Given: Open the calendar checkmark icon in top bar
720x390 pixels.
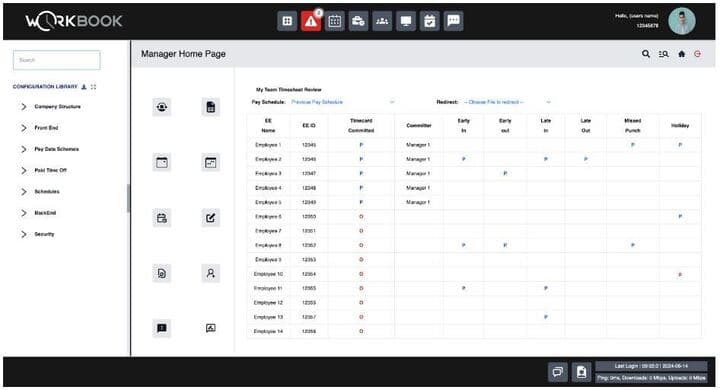Looking at the screenshot, I should (430, 21).
